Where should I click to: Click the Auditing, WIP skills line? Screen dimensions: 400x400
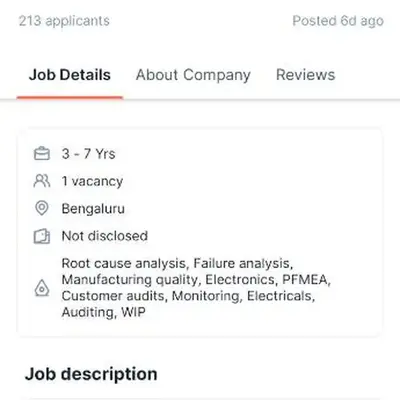point(104,312)
